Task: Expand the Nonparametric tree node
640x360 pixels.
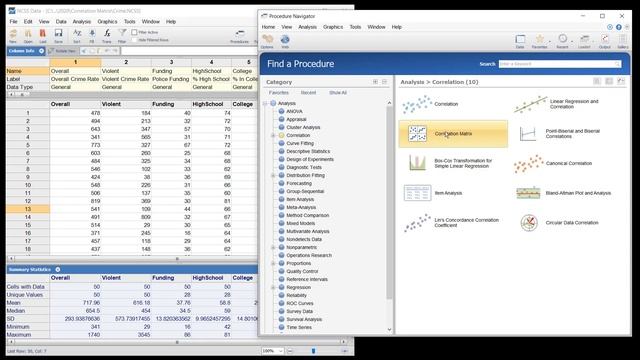Action: pyautogui.click(x=273, y=247)
